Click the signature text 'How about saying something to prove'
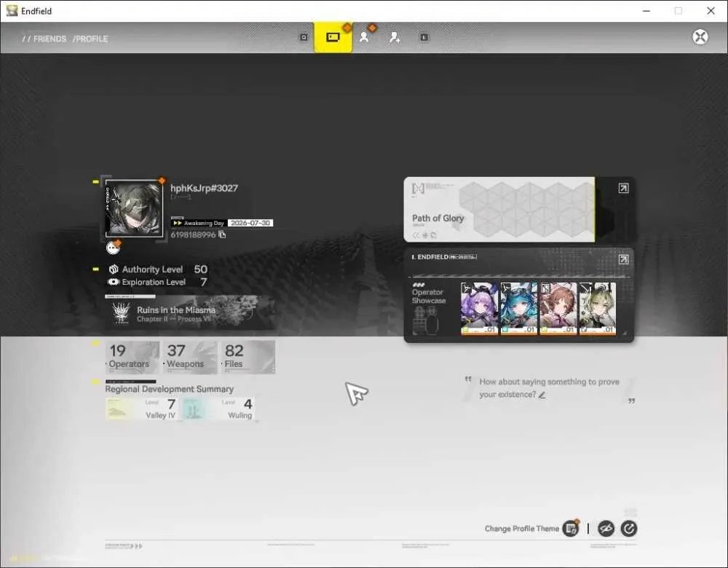 coord(549,382)
